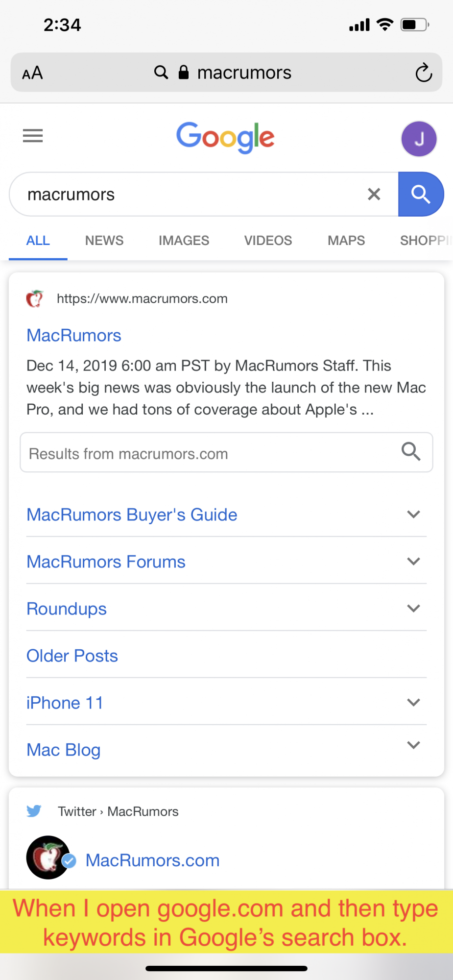Screen dimensions: 453x980
Task: Clear the search query with the X icon
Action: [x=374, y=194]
